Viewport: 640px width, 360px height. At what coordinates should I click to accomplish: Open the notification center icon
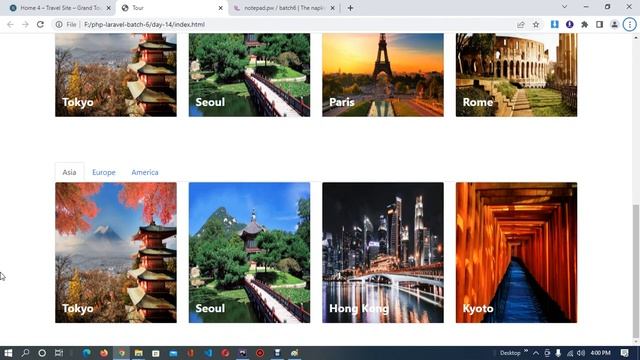pyautogui.click(x=624, y=353)
